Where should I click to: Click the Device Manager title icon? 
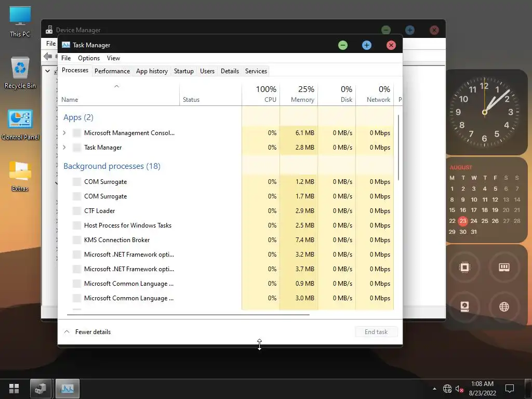49,30
